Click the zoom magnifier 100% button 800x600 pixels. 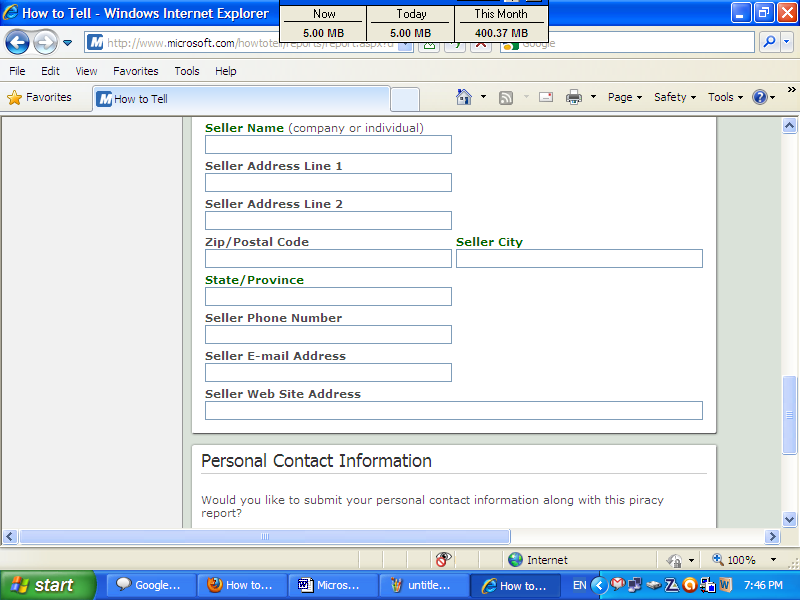point(734,560)
